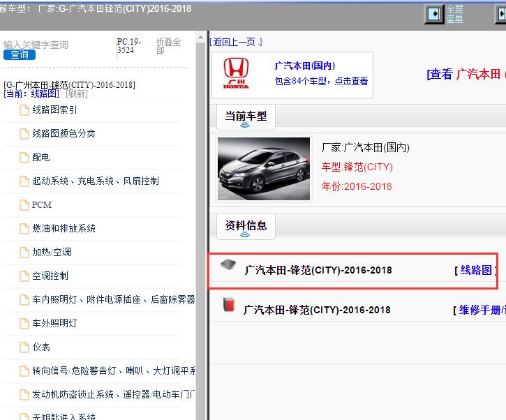This screenshot has height=420, width=506.
Task: Click 折叠全部 to collapse all
Action: (x=168, y=46)
